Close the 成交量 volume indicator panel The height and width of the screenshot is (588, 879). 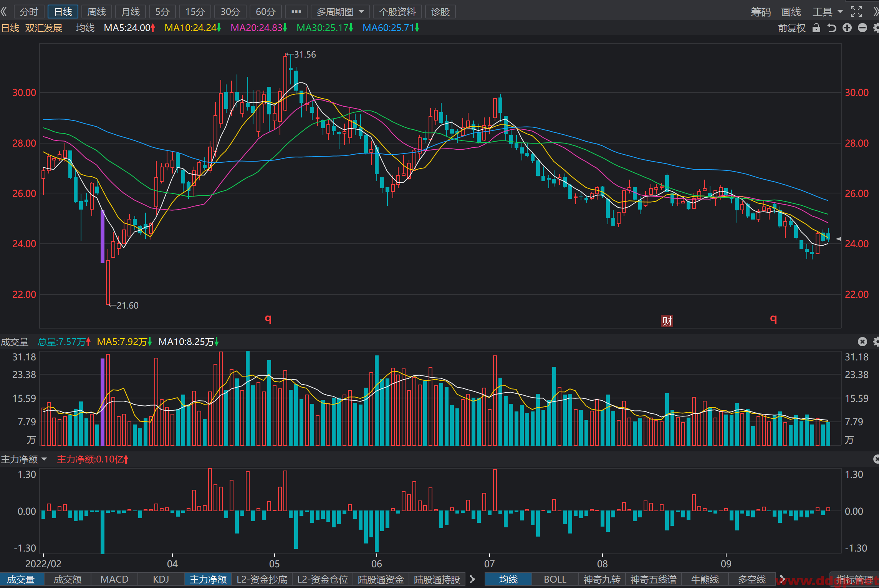coord(862,342)
